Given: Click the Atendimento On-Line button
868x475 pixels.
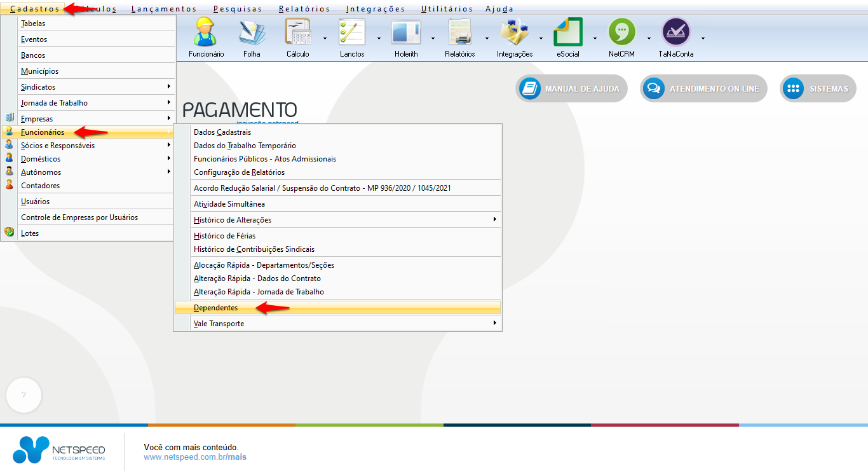Looking at the screenshot, I should 703,89.
